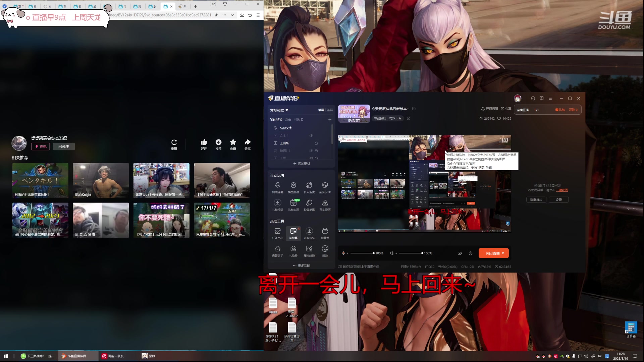Open the hamburger menu in 直播伴侣

pyautogui.click(x=550, y=98)
